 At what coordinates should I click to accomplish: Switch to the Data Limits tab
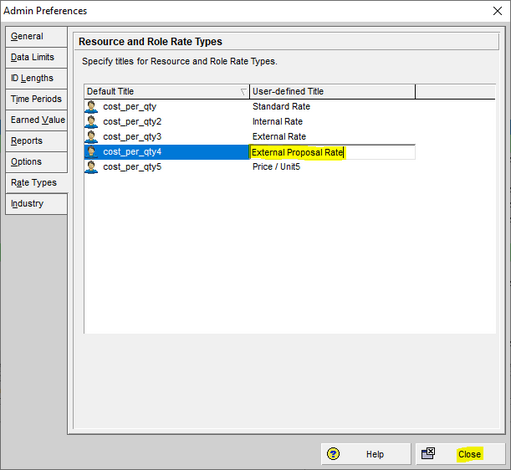36,57
